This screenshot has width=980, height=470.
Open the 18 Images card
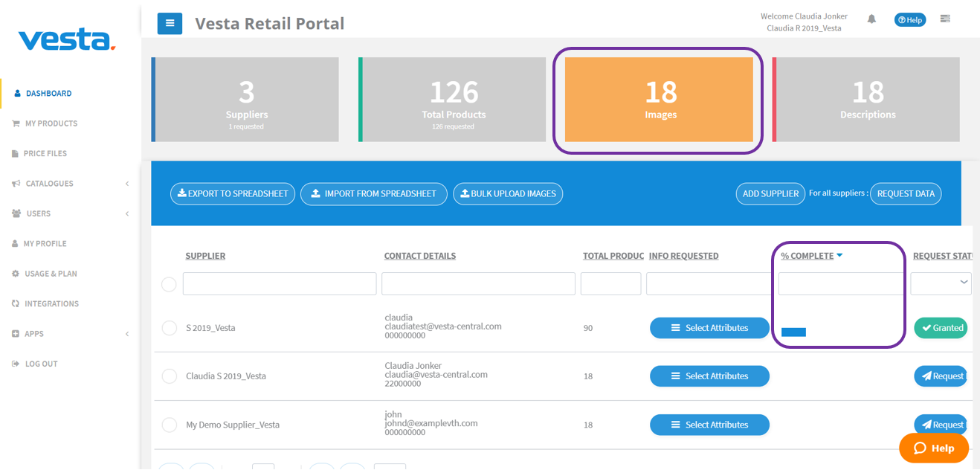(x=659, y=100)
